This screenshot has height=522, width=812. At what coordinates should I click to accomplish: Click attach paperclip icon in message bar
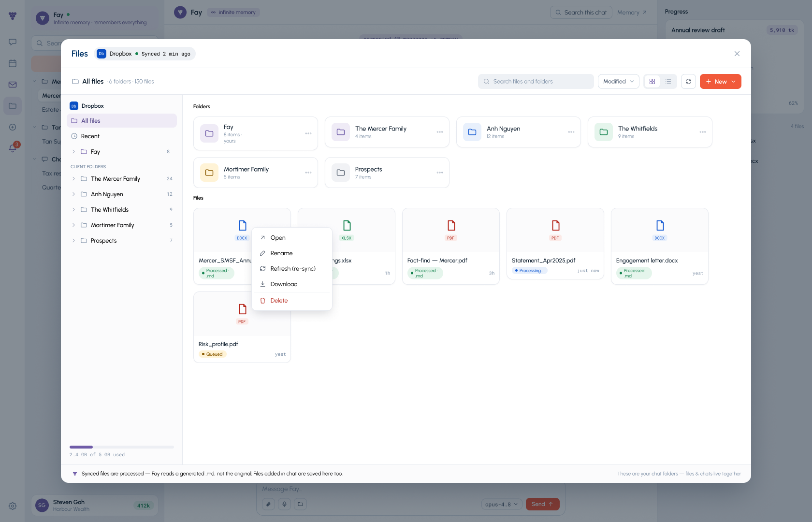(x=269, y=504)
